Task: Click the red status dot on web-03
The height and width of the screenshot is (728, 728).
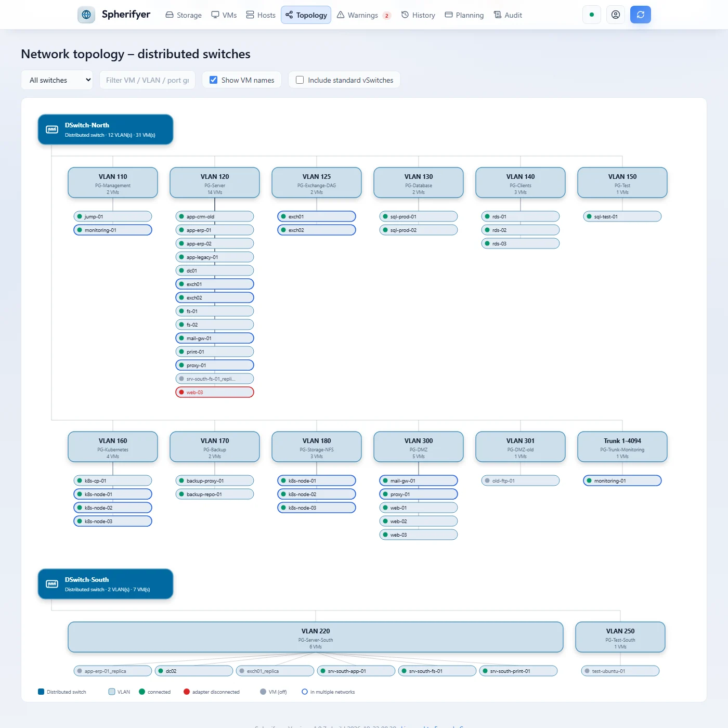Action: click(x=181, y=392)
